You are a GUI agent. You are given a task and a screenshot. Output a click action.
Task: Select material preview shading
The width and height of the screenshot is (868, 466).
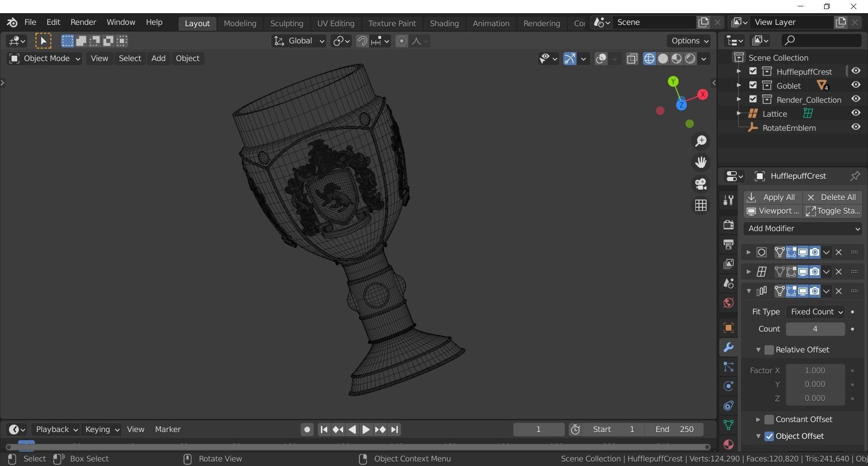click(x=676, y=59)
